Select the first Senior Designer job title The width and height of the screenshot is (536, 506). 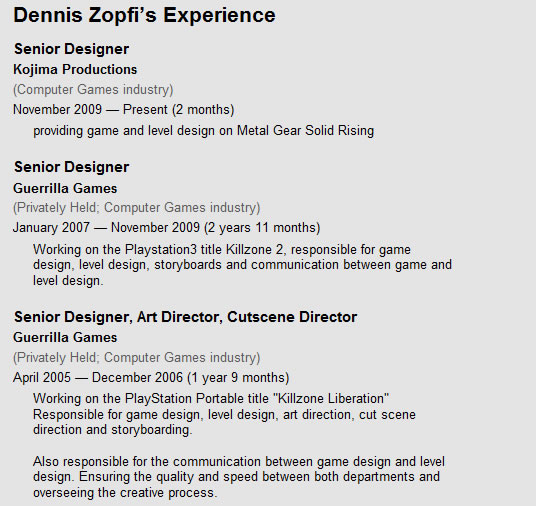71,49
